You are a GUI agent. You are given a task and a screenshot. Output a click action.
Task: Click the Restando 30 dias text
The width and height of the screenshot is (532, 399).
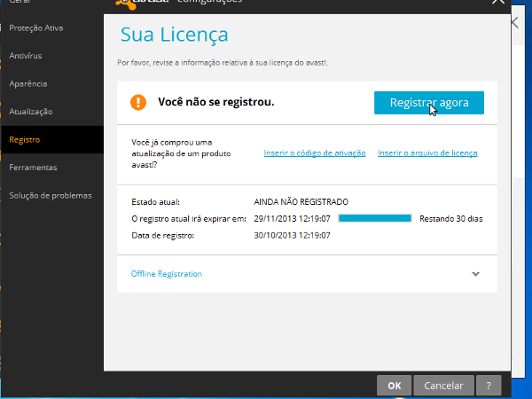451,219
